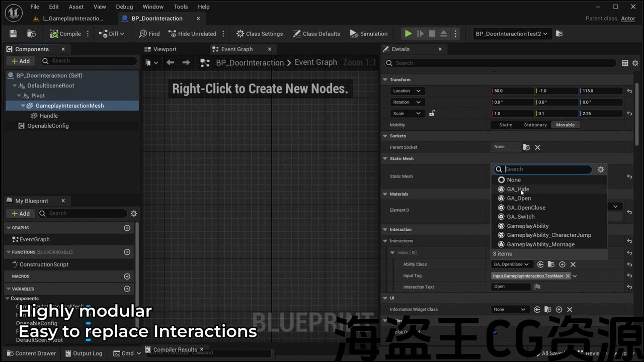Toggle Hide Unrelated
The height and width of the screenshot is (362, 644).
192,34
